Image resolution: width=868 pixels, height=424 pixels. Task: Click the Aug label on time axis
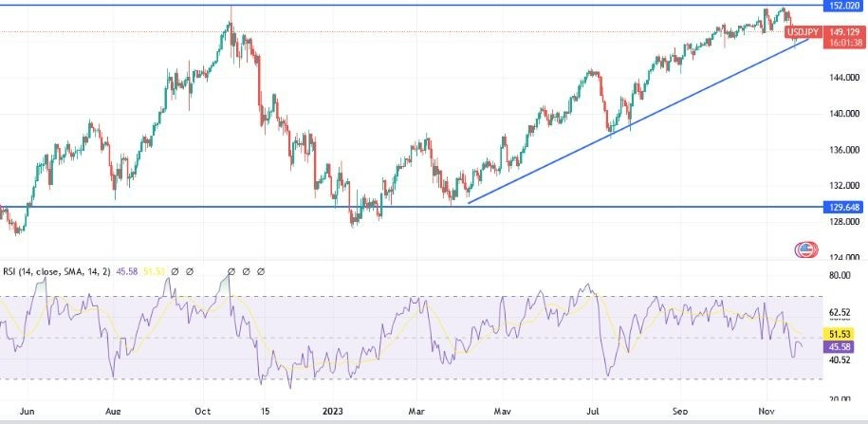pos(112,412)
